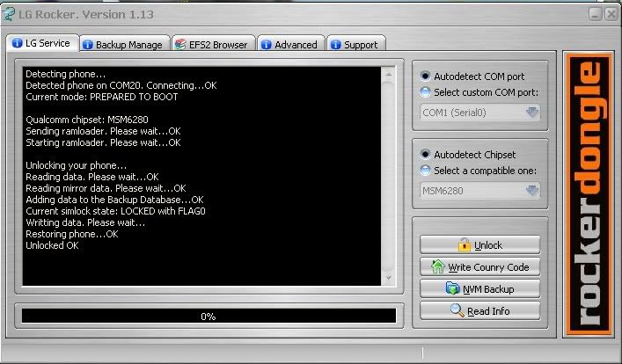Choose Select custom COM port option
Screen dimensions: 622x364
(479, 92)
